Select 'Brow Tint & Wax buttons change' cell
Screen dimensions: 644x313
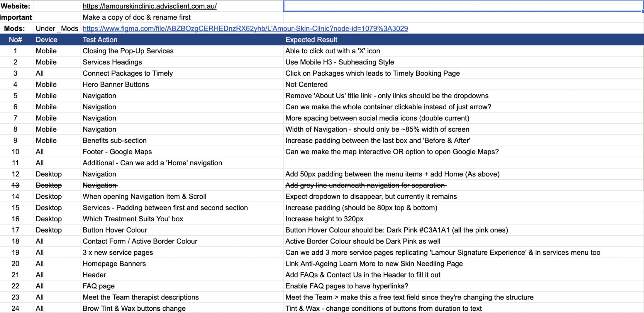click(182, 308)
